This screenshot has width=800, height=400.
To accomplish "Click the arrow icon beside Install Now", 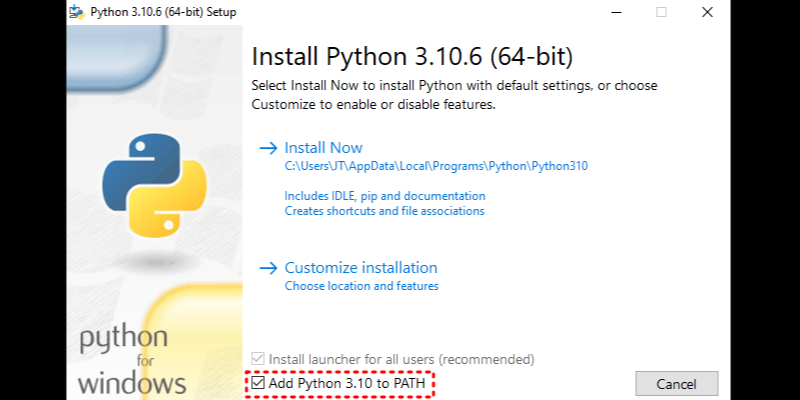I will [x=267, y=148].
